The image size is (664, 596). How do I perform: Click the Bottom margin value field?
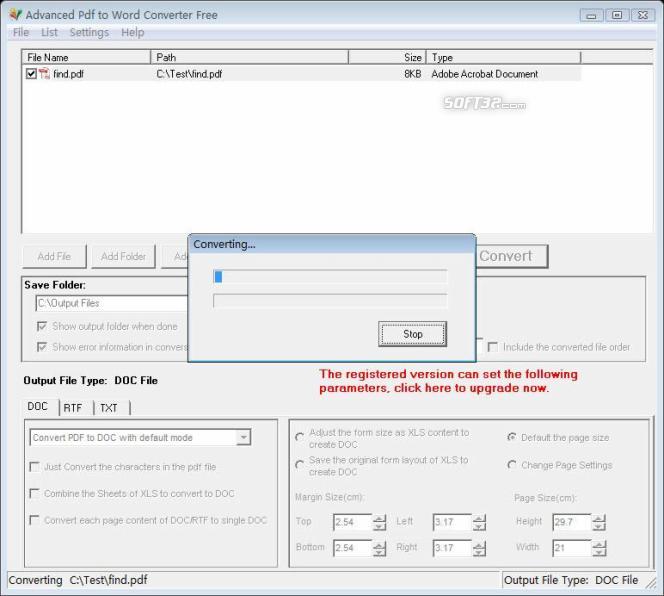(x=353, y=548)
